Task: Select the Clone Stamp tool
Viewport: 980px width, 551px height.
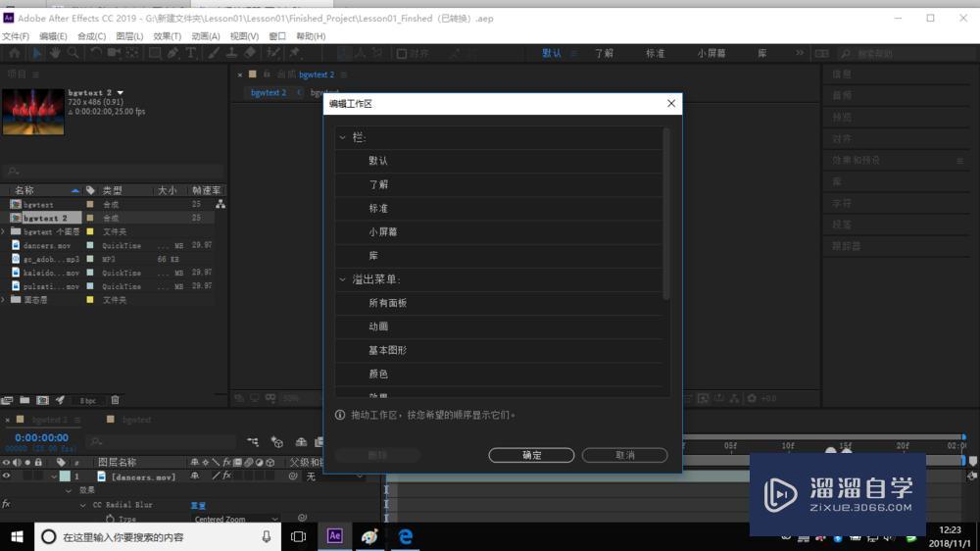Action: click(231, 53)
